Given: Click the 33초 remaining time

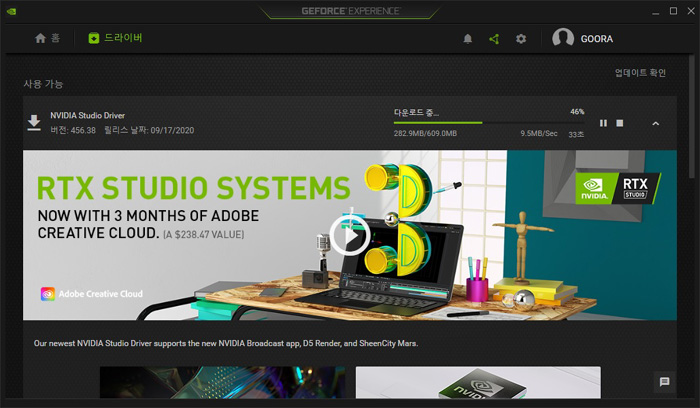Looking at the screenshot, I should tap(576, 134).
